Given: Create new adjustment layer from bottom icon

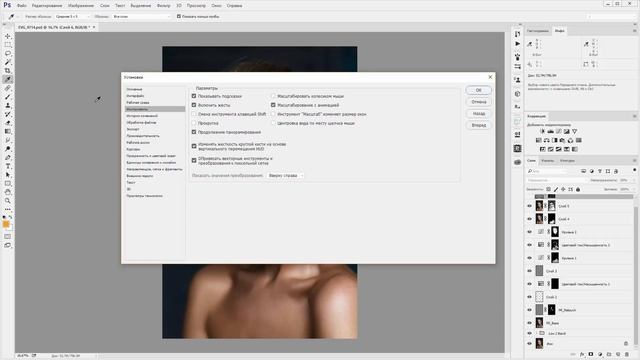Looking at the screenshot, I should [x=600, y=354].
